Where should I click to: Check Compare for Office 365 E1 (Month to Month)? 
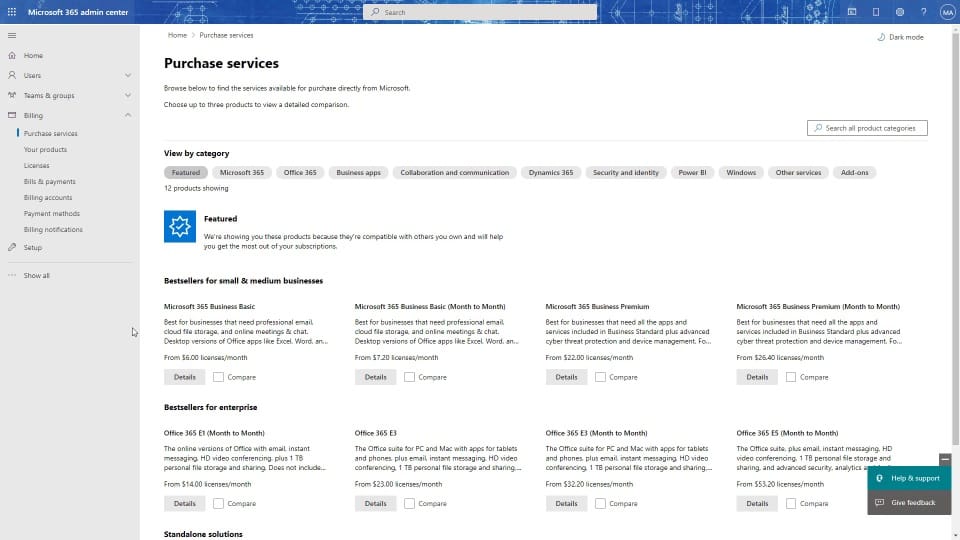pos(218,503)
